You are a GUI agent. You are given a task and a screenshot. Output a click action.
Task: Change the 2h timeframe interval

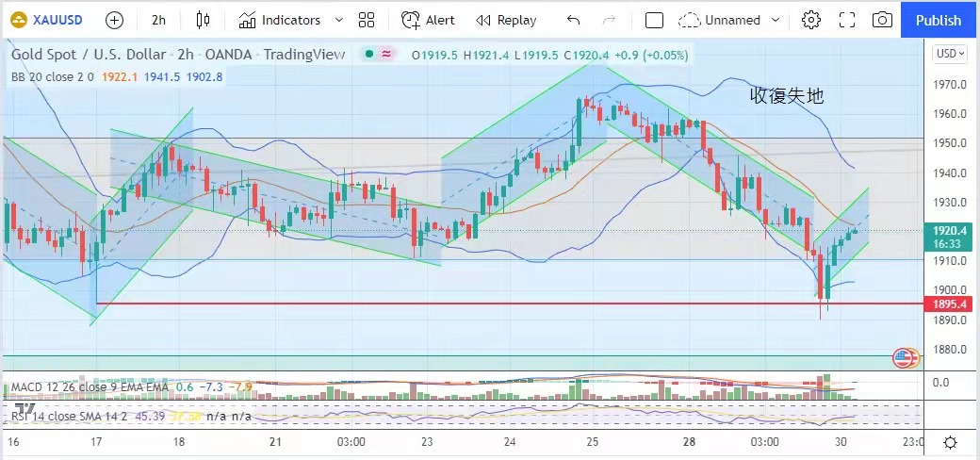click(x=158, y=20)
